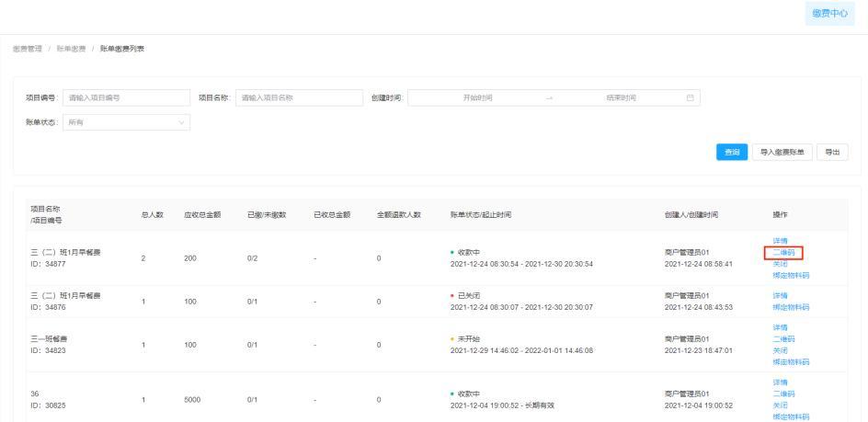Click project name 36 in last row
The height and width of the screenshot is (422, 868).
pos(34,393)
